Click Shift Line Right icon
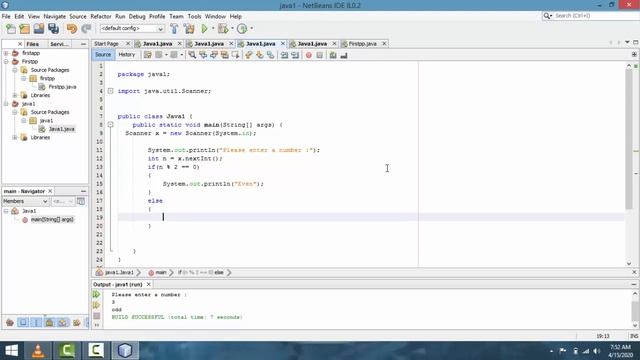The height and width of the screenshot is (360, 640). (x=295, y=55)
